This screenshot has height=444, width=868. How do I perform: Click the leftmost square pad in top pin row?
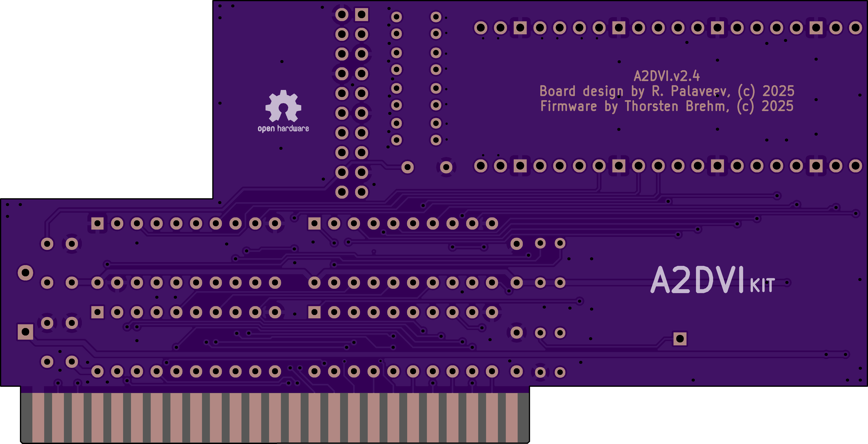520,28
